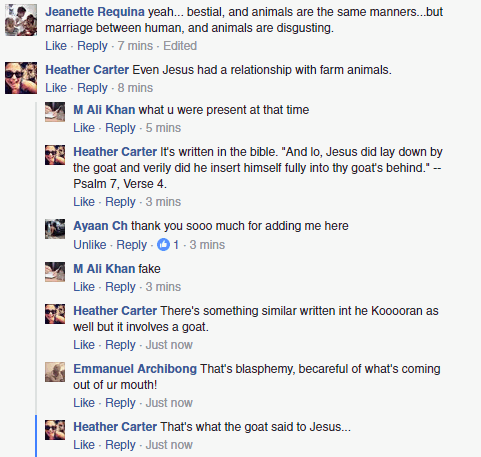Like M Ali Khan's 'fake' comment
The width and height of the screenshot is (481, 457).
84,287
